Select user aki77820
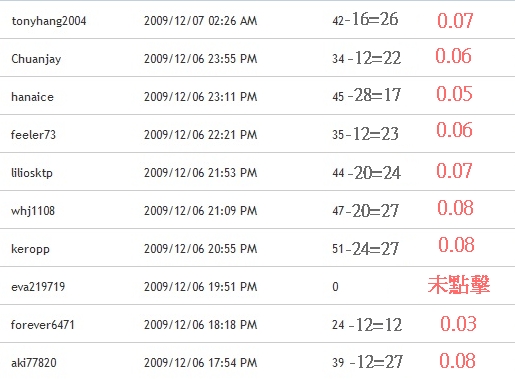This screenshot has height=379, width=515. tap(34, 363)
